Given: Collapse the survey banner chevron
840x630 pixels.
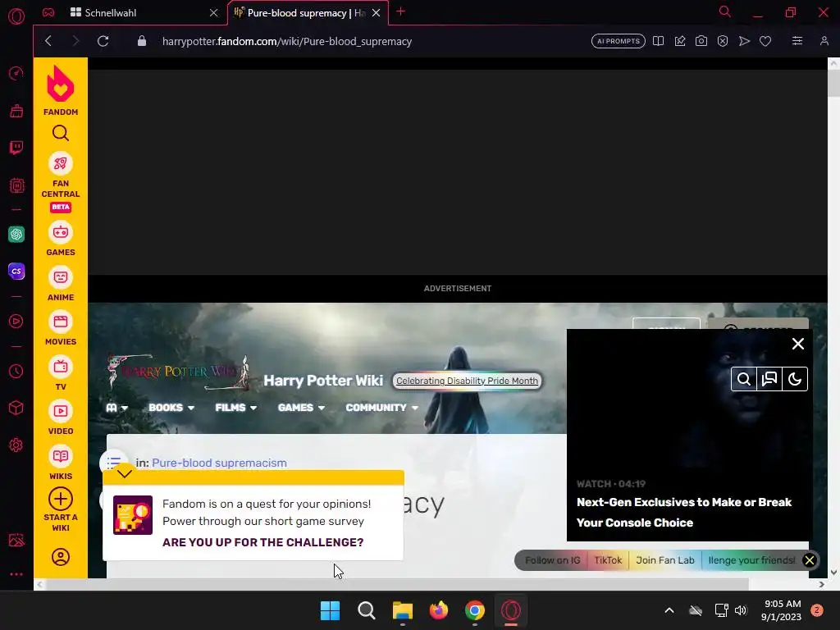Looking at the screenshot, I should [x=125, y=473].
